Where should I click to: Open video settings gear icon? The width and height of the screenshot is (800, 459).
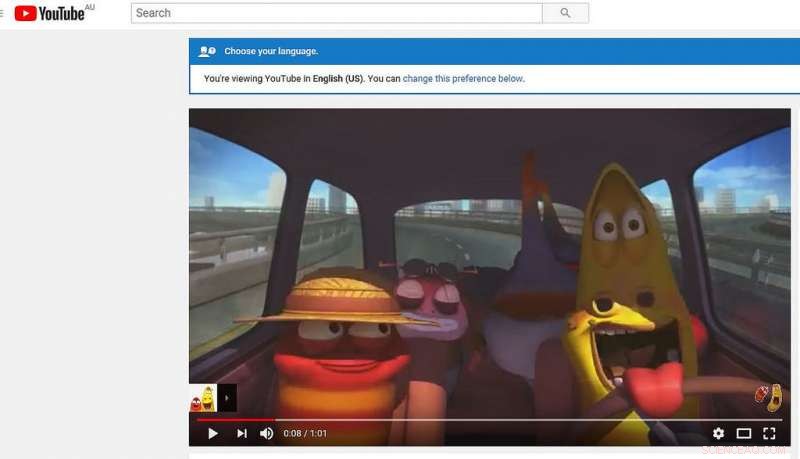(x=718, y=434)
